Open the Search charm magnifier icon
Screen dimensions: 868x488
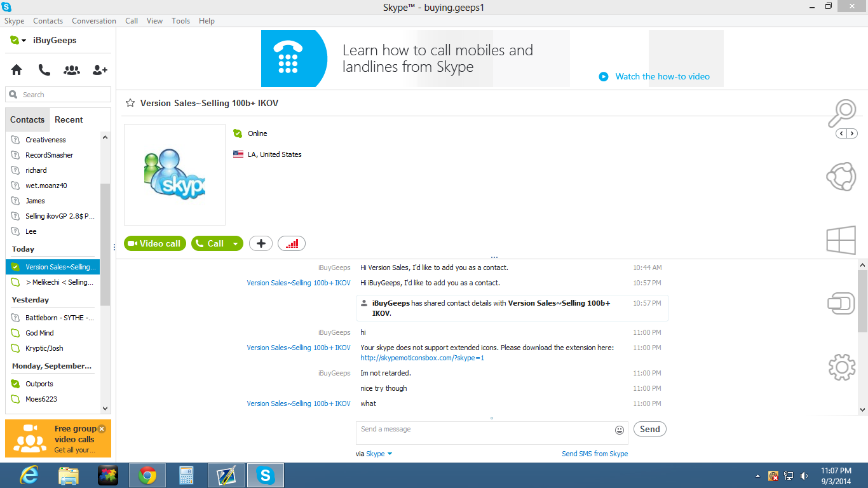pos(842,113)
